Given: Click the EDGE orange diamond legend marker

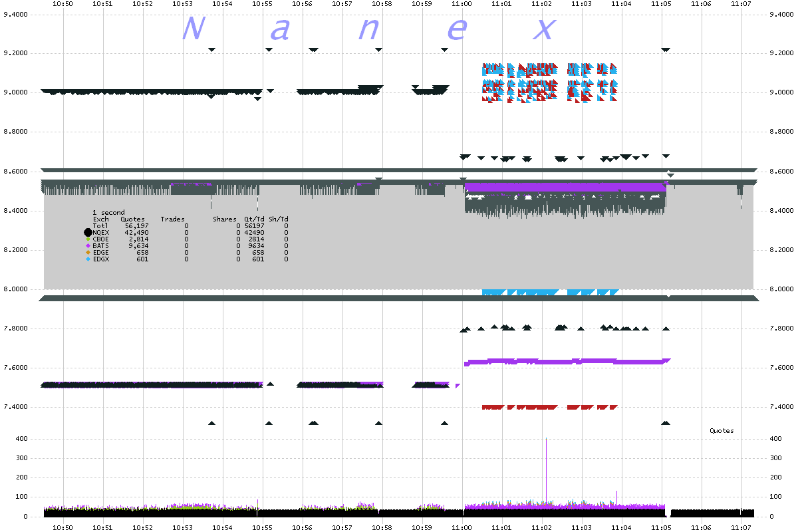Looking at the screenshot, I should pos(88,252).
